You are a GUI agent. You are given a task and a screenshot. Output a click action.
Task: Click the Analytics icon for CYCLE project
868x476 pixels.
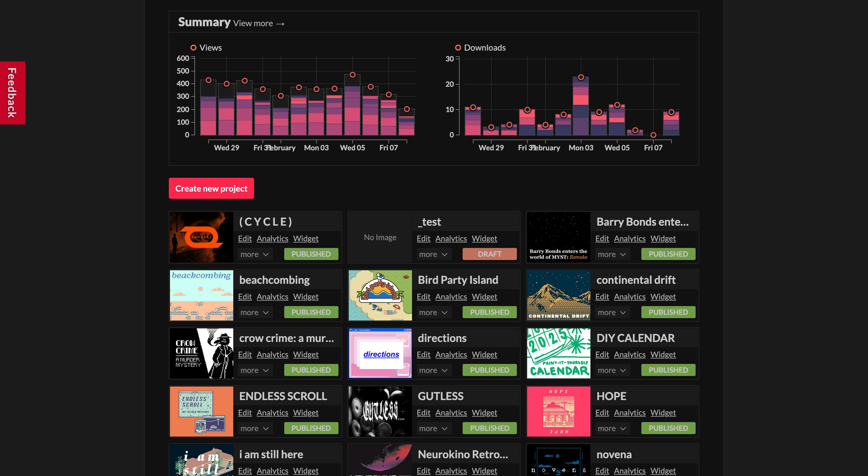(272, 239)
